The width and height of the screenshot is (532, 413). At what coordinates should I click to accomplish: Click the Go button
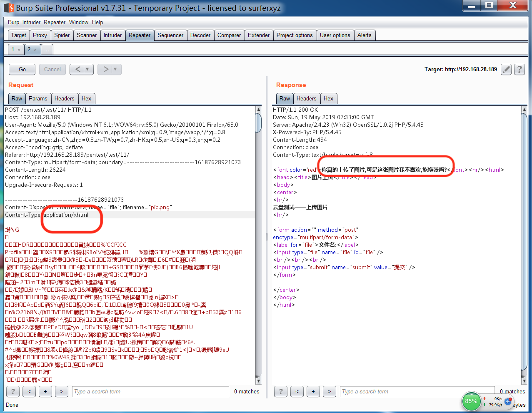22,69
